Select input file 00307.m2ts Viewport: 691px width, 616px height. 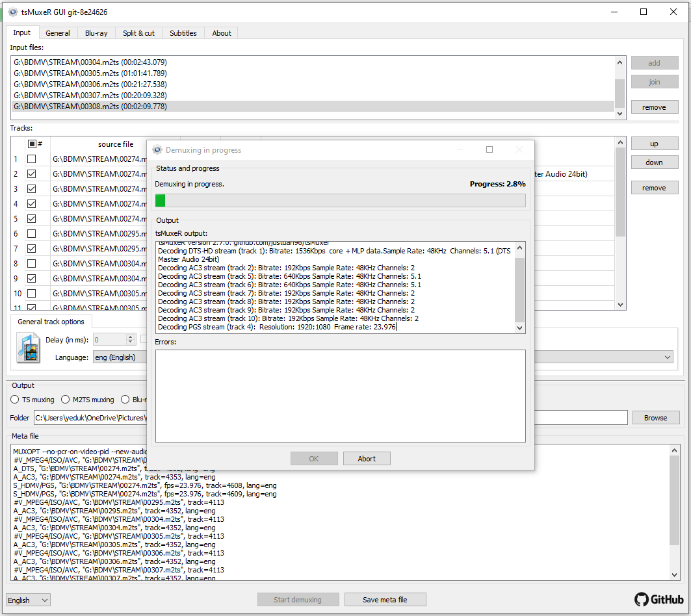click(x=313, y=95)
